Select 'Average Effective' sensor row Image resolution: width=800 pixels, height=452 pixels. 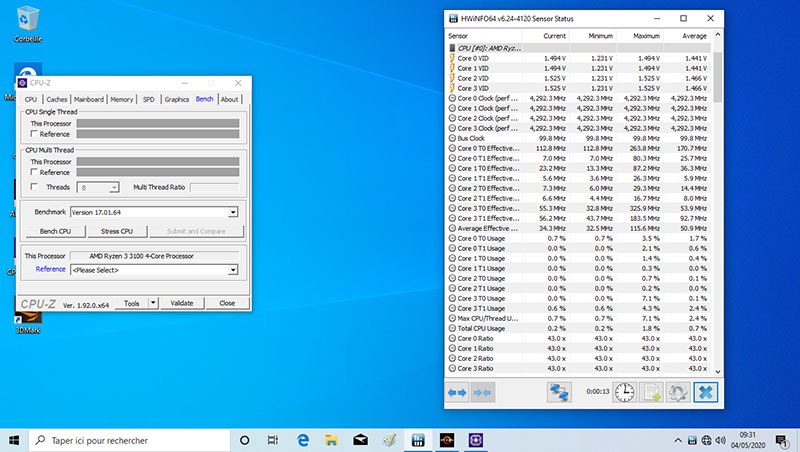pos(579,228)
